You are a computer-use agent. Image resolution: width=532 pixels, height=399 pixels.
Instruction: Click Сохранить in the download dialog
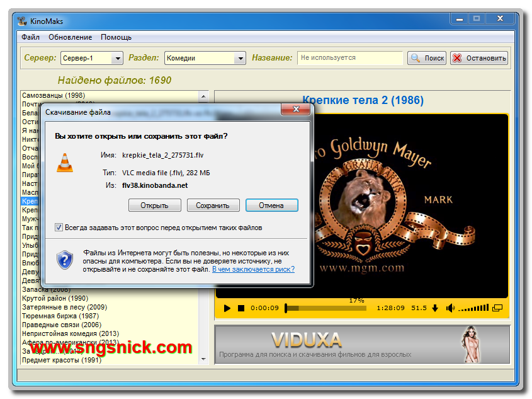pyautogui.click(x=213, y=205)
